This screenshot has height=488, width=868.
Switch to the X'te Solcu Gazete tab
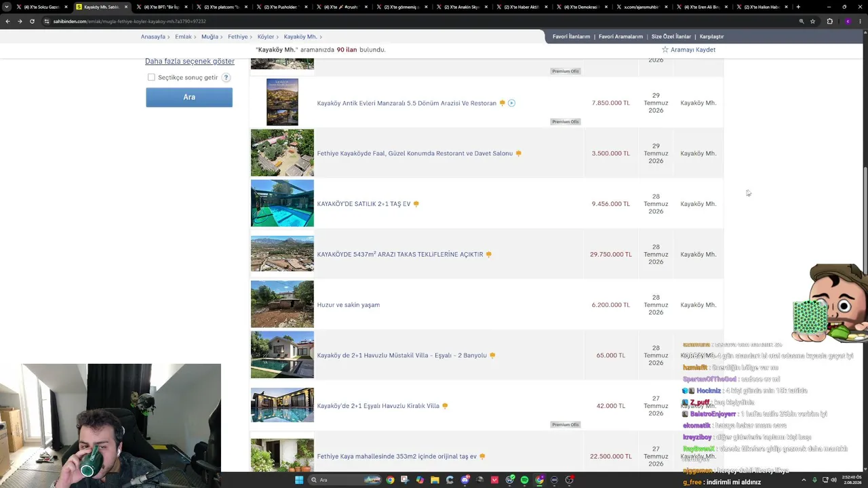(x=41, y=7)
